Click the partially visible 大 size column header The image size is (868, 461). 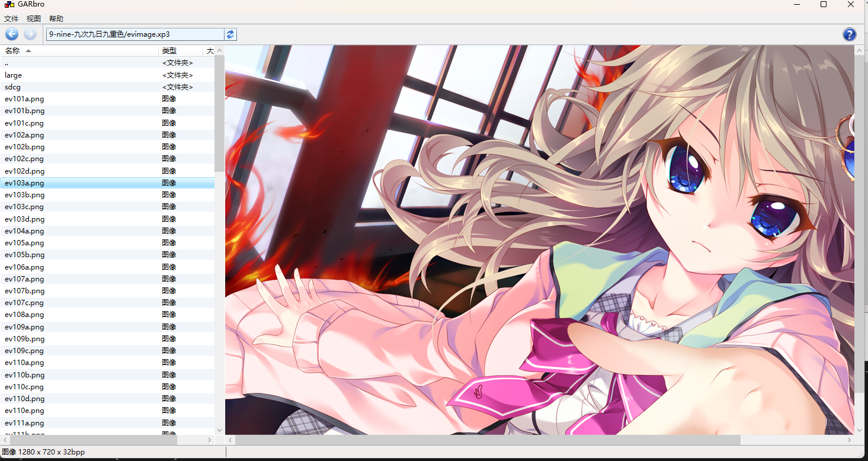tap(209, 51)
